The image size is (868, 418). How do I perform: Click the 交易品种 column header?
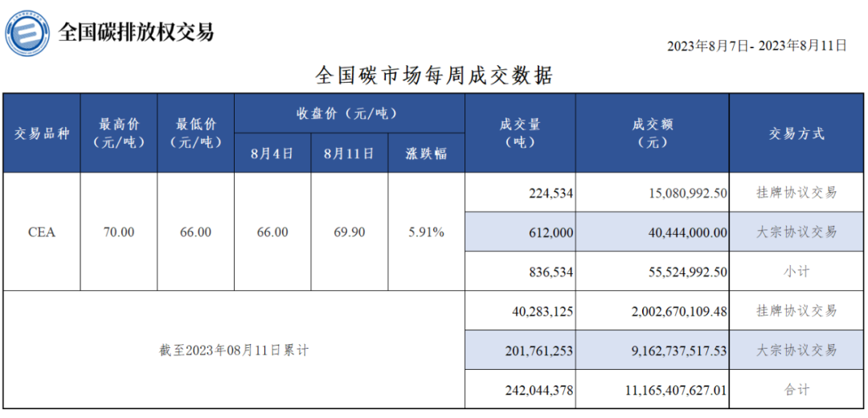[x=42, y=133]
